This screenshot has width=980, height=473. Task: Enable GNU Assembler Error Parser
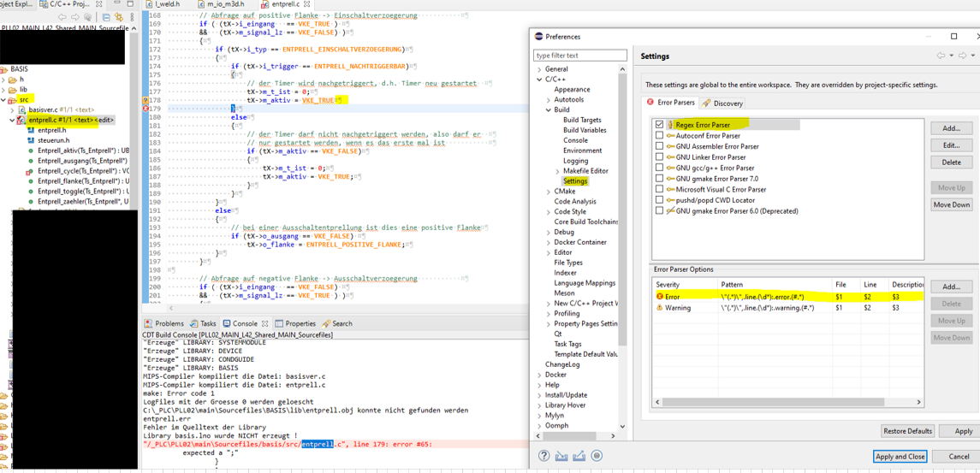[659, 146]
